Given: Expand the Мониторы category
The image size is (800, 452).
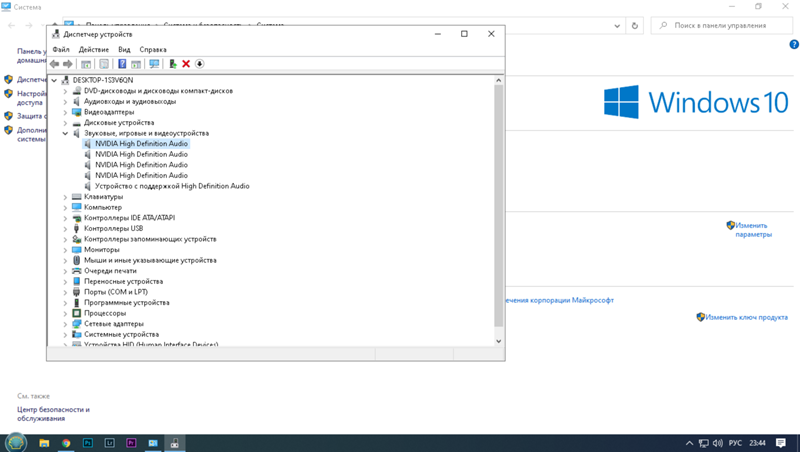Looking at the screenshot, I should pyautogui.click(x=65, y=250).
